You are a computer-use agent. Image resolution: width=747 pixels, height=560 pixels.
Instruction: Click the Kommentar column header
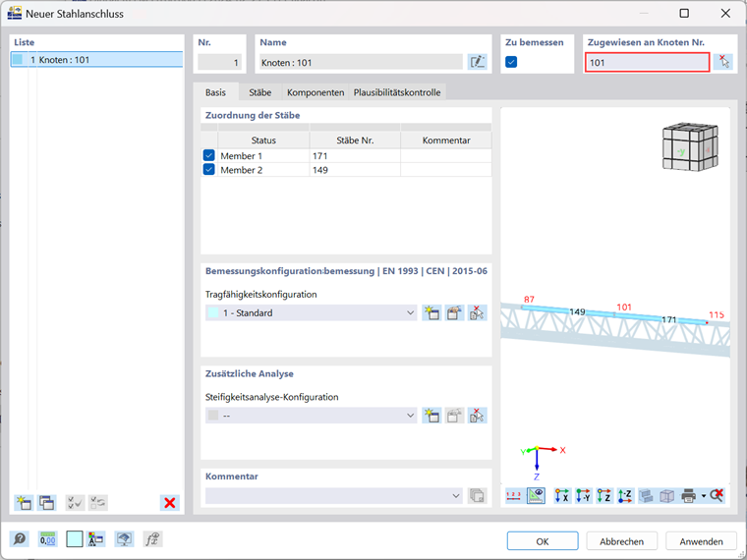click(x=446, y=140)
